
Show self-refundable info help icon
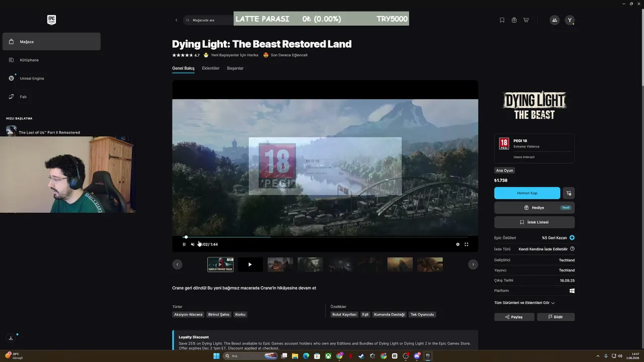(x=572, y=249)
